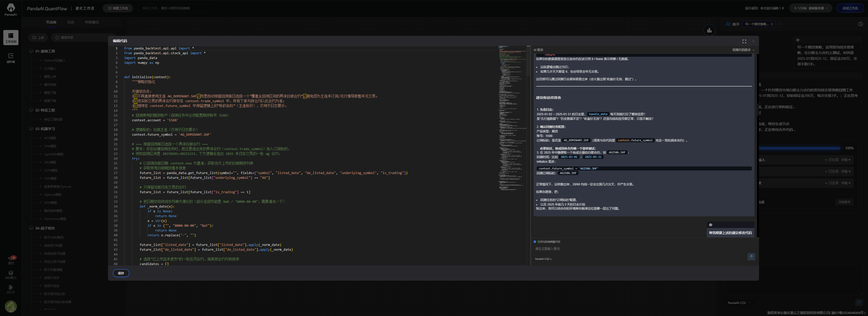This screenshot has width=868, height=316.
Task: Select the SVM模型 node
Action: 50,146
